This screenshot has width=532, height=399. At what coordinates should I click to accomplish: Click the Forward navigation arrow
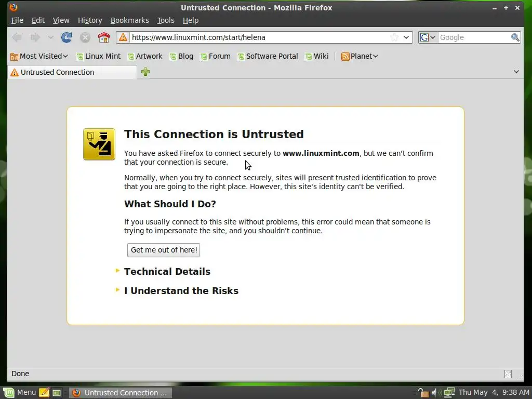coord(35,37)
